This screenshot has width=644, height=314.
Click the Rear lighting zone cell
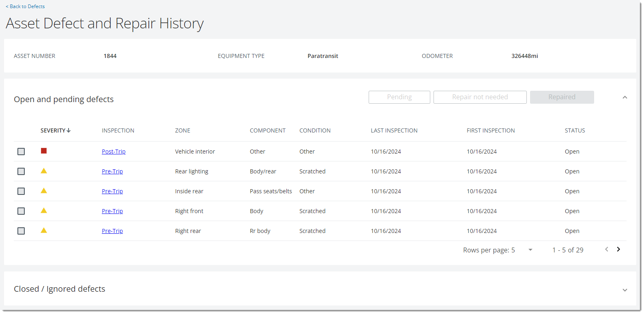click(192, 171)
